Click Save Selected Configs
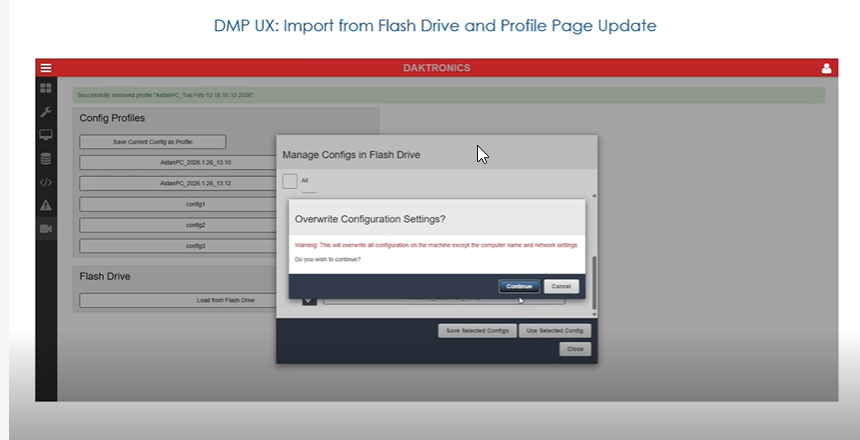Viewport: 860px width, 440px height. [477, 331]
